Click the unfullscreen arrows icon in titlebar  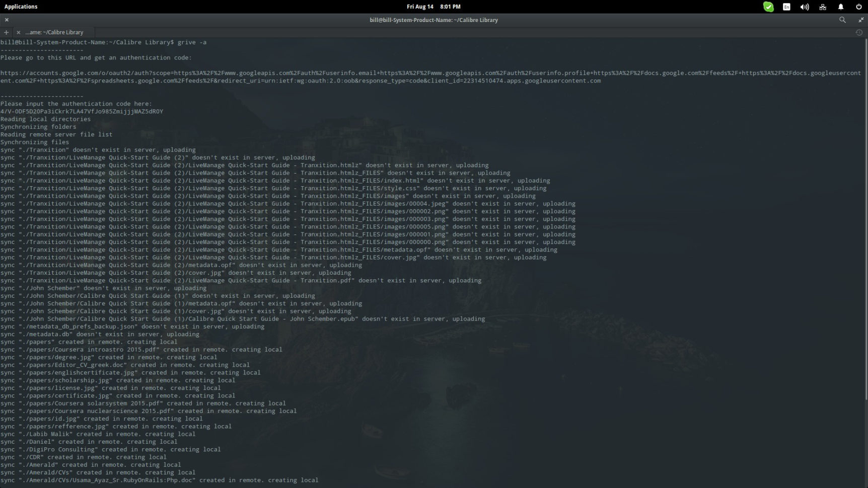860,20
